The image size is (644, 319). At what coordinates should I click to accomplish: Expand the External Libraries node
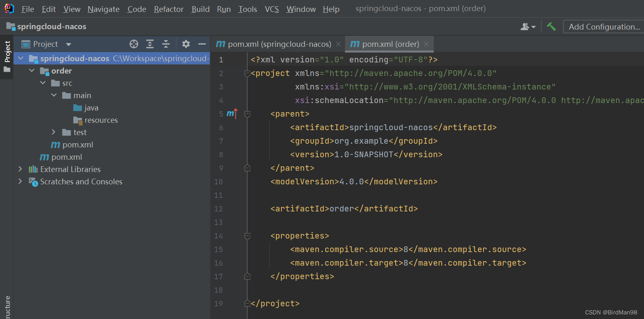click(21, 169)
